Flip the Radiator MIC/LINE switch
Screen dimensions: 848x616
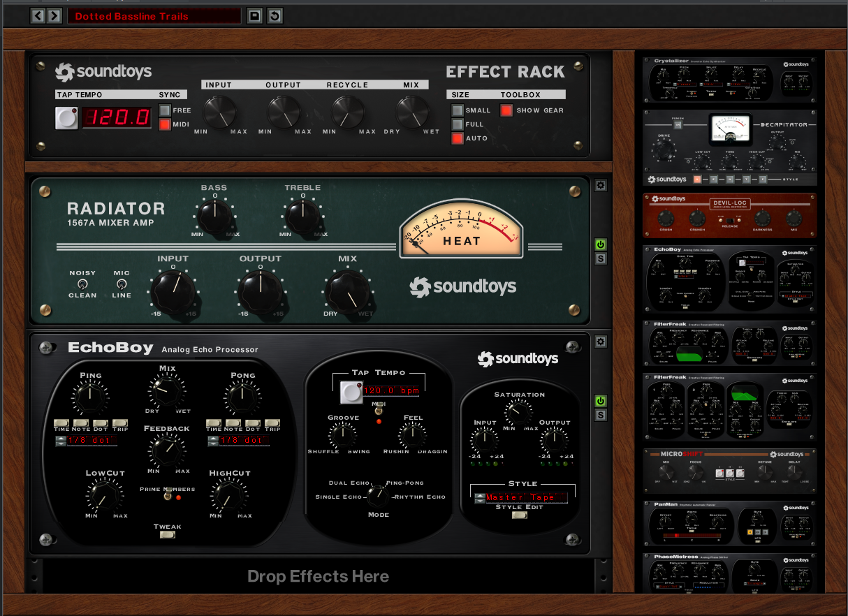point(122,284)
